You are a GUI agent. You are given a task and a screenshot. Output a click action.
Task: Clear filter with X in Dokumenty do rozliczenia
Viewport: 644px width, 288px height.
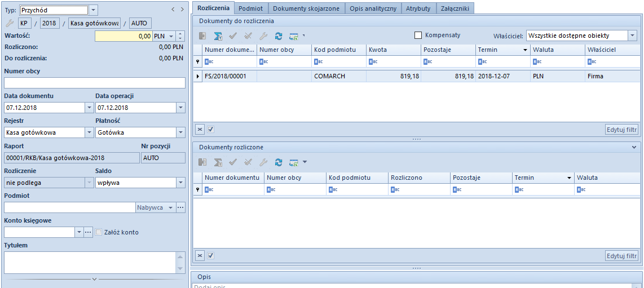point(200,129)
